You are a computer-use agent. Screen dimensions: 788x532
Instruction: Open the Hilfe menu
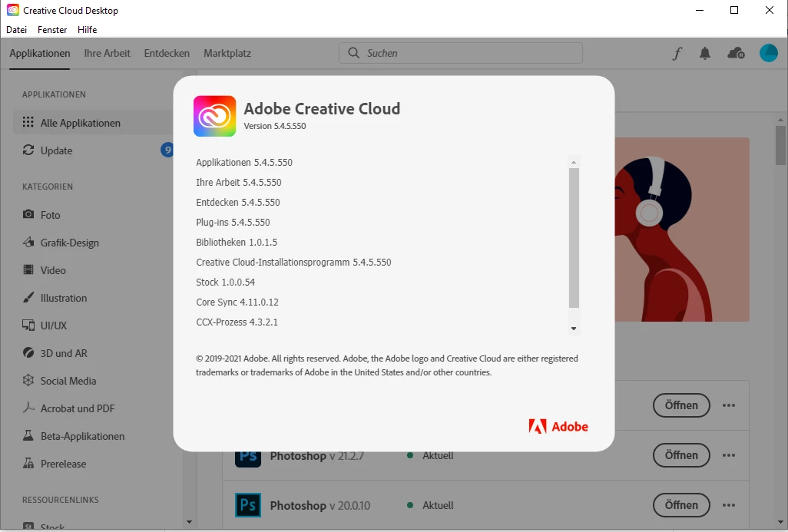click(88, 30)
